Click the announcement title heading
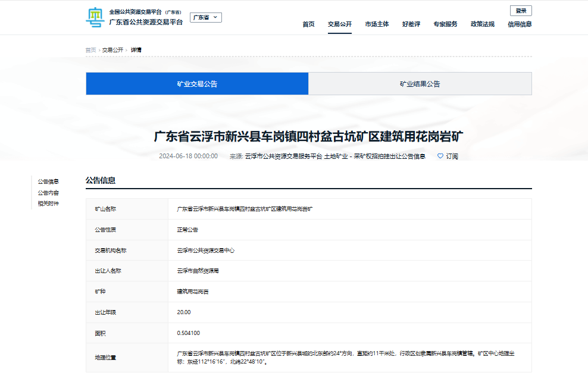The width and height of the screenshot is (588, 382). 308,136
